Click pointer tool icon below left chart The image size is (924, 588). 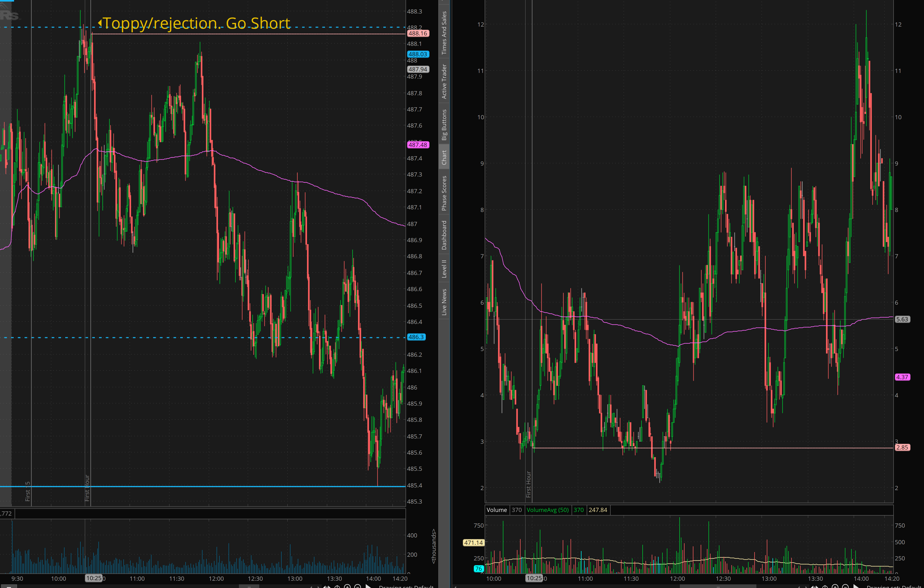coord(368,587)
